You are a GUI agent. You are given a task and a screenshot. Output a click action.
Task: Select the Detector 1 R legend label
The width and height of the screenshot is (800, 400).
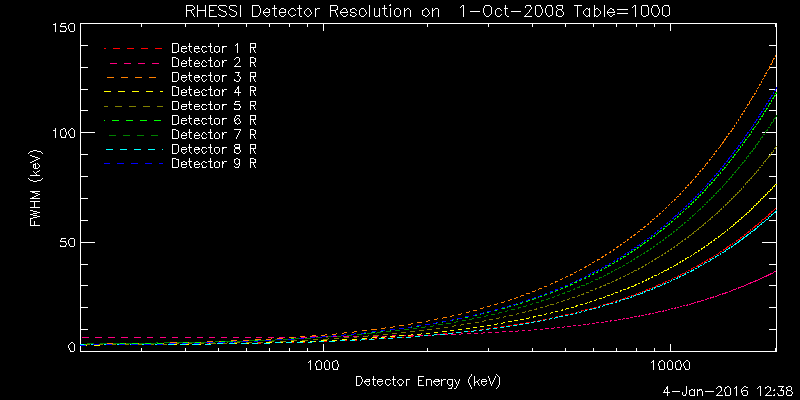coord(214,48)
